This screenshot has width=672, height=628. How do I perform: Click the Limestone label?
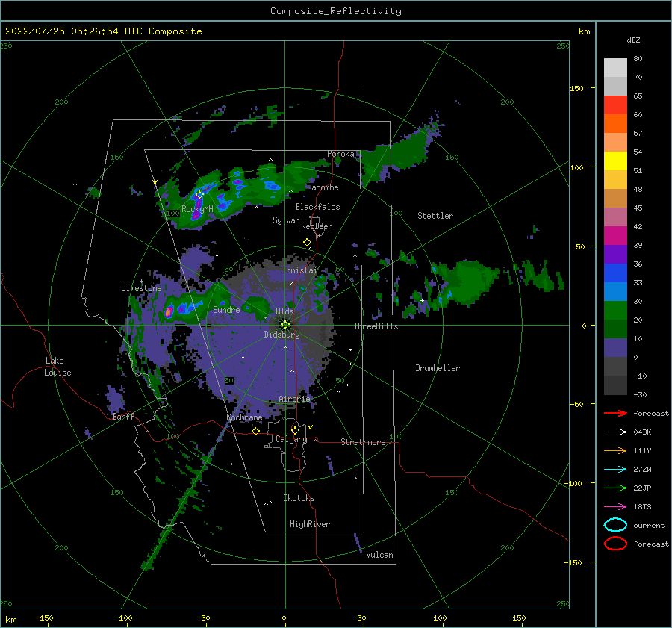tap(141, 288)
